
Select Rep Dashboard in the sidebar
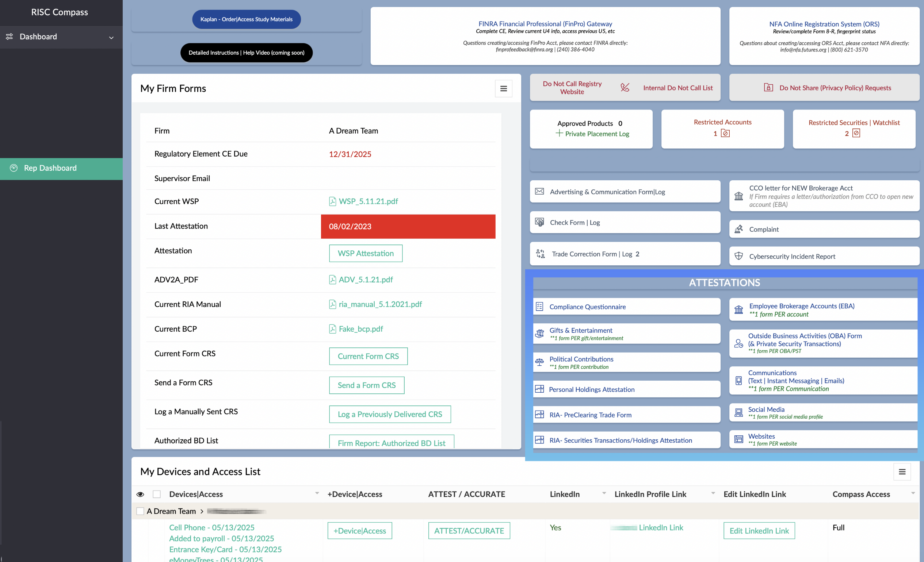click(50, 168)
